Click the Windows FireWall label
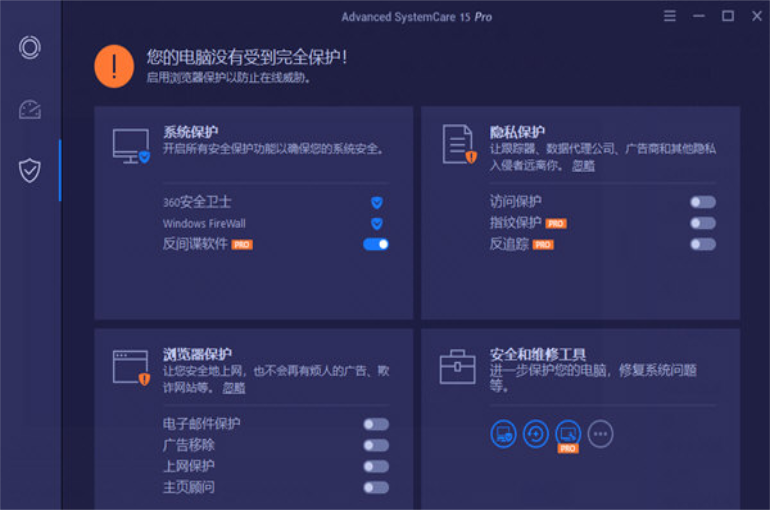Screen dimensions: 770x510 [204, 224]
